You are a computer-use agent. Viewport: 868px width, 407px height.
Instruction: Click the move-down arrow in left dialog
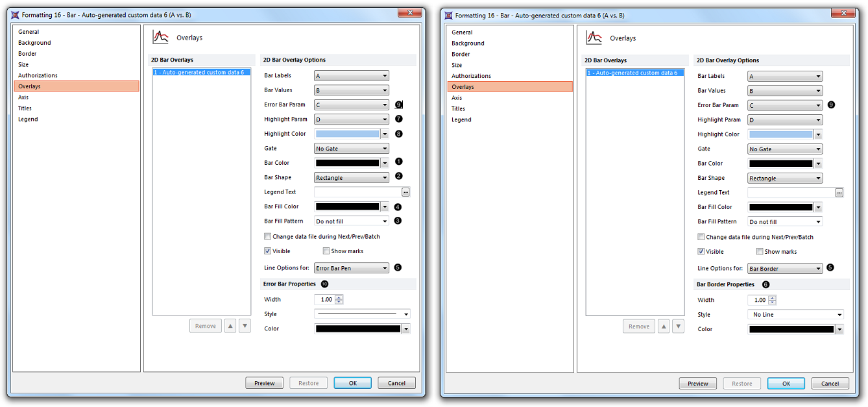[245, 326]
